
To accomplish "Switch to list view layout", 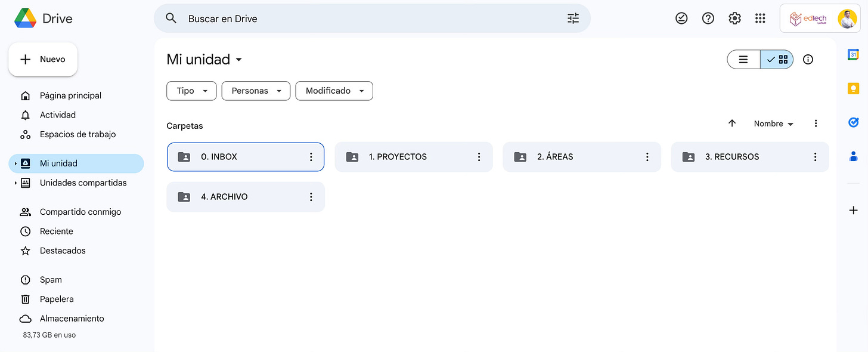I will [x=743, y=59].
